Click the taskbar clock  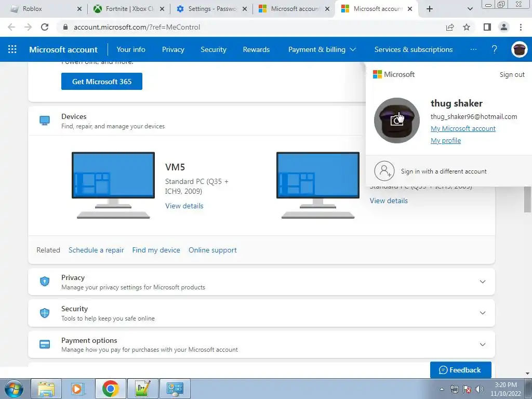[x=506, y=389]
